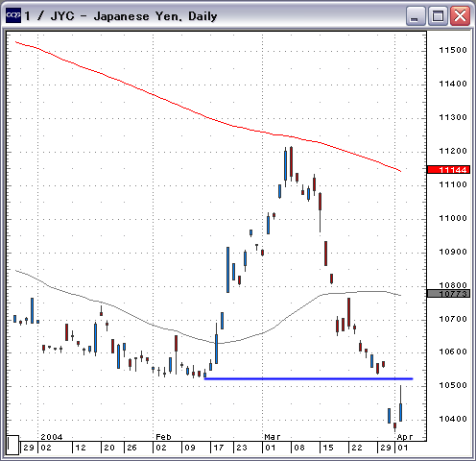Click the Apr month label on time axis
476x461 pixels.
[x=405, y=437]
